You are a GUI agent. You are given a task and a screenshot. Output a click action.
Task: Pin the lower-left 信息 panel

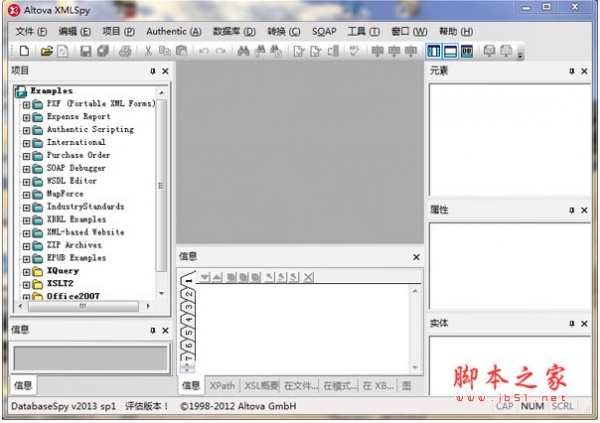click(x=153, y=330)
